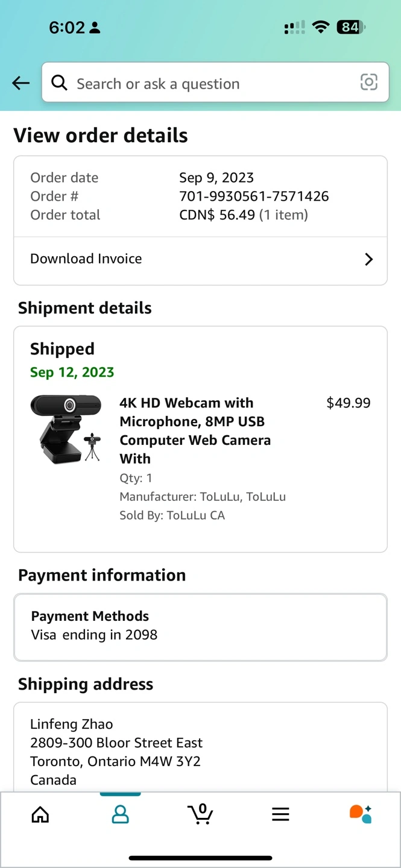Go to the Home tab
The width and height of the screenshot is (401, 868).
pyautogui.click(x=40, y=814)
